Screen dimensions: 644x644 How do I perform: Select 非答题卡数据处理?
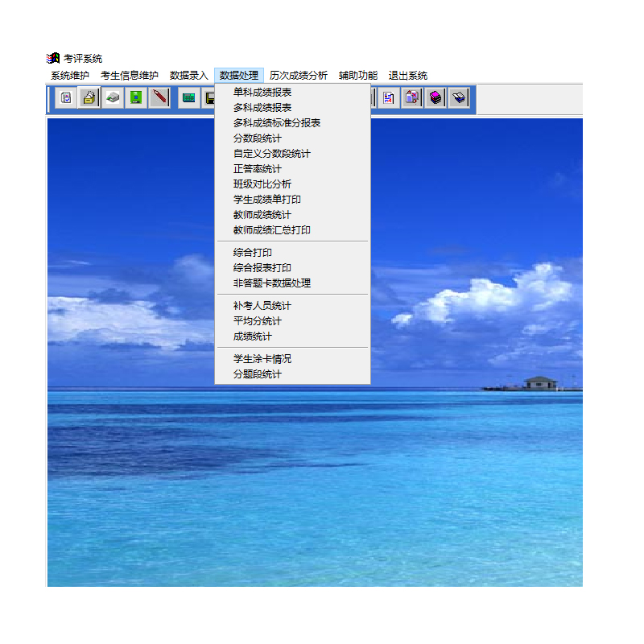click(x=292, y=283)
